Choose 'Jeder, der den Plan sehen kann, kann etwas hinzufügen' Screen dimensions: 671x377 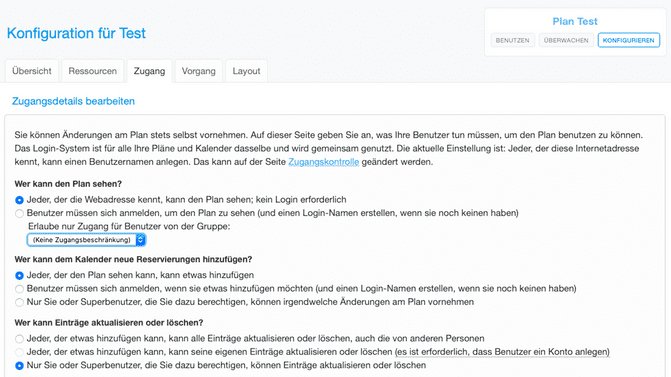(19, 275)
